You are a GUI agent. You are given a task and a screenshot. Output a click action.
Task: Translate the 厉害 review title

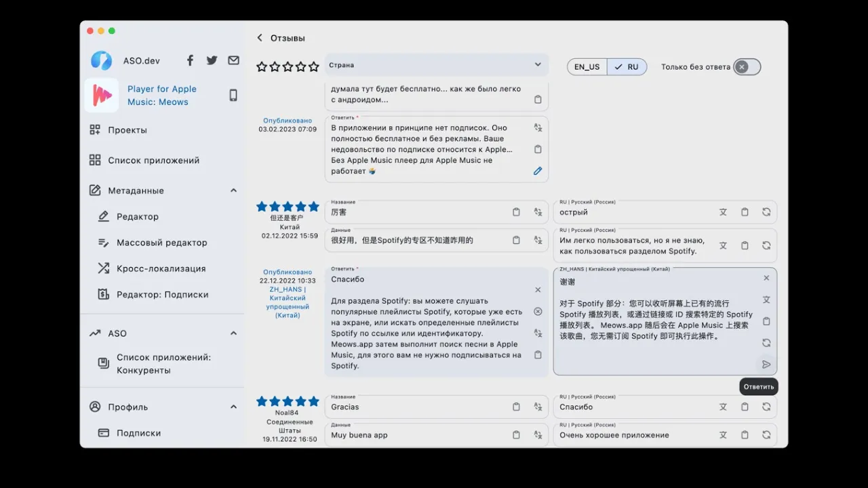click(x=538, y=212)
